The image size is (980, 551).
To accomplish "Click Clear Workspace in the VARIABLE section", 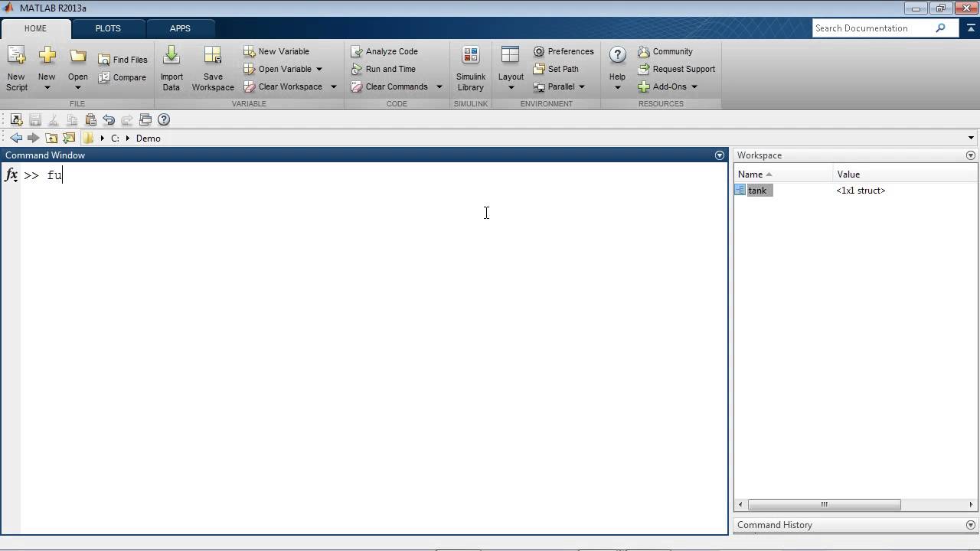I will point(283,86).
